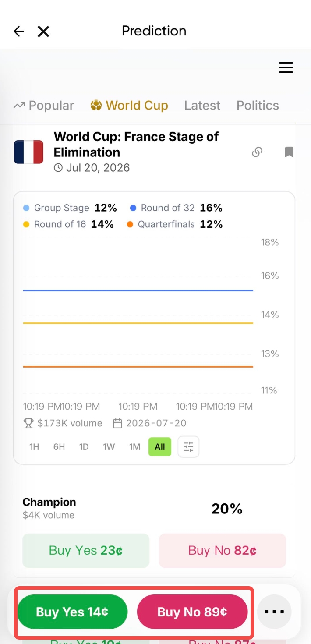Select the World Cup tab
The image size is (311, 644).
point(129,106)
